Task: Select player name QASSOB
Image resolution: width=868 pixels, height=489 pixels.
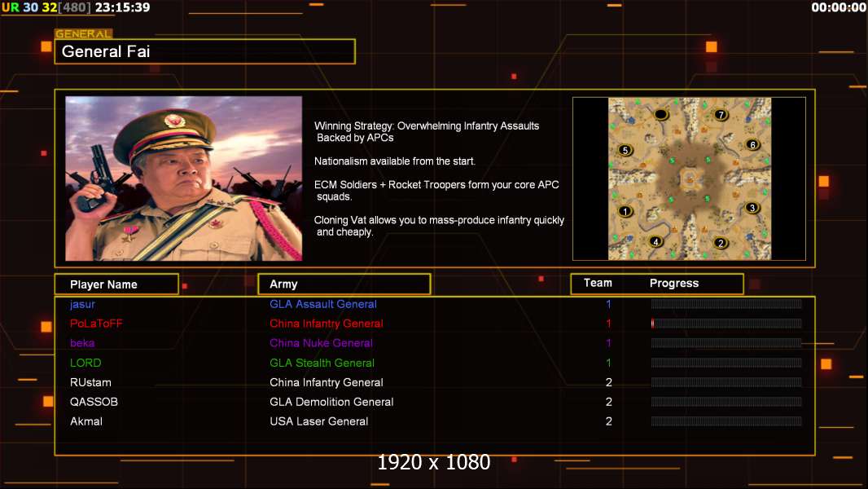Action: [x=94, y=402]
